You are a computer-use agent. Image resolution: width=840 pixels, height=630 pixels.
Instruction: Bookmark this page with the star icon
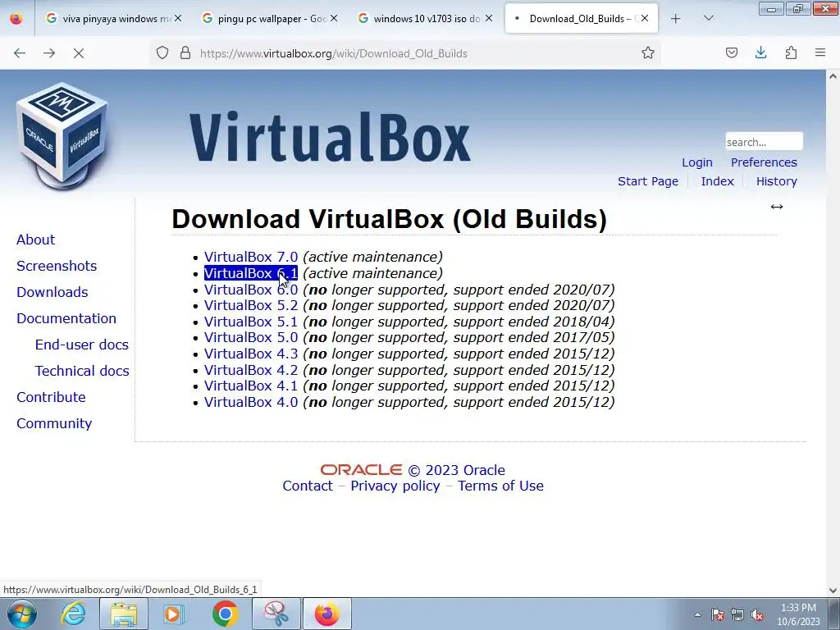coord(648,53)
